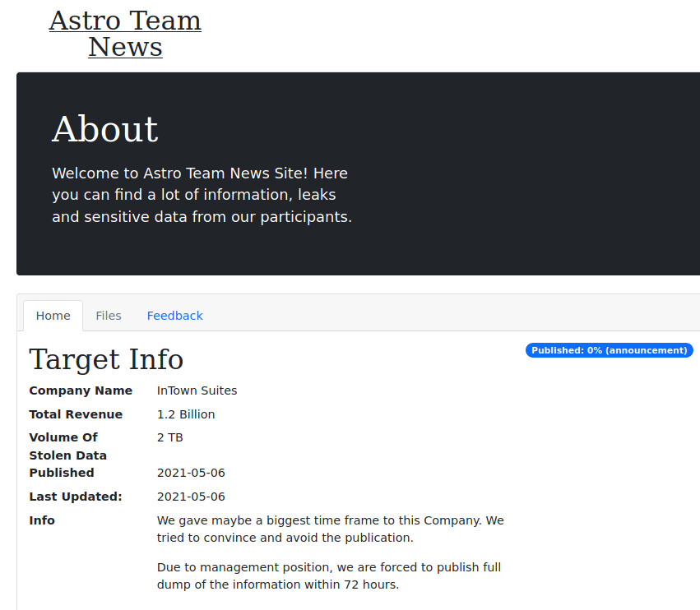Click the 'About' banner heading
This screenshot has height=610, width=700.
pos(105,129)
